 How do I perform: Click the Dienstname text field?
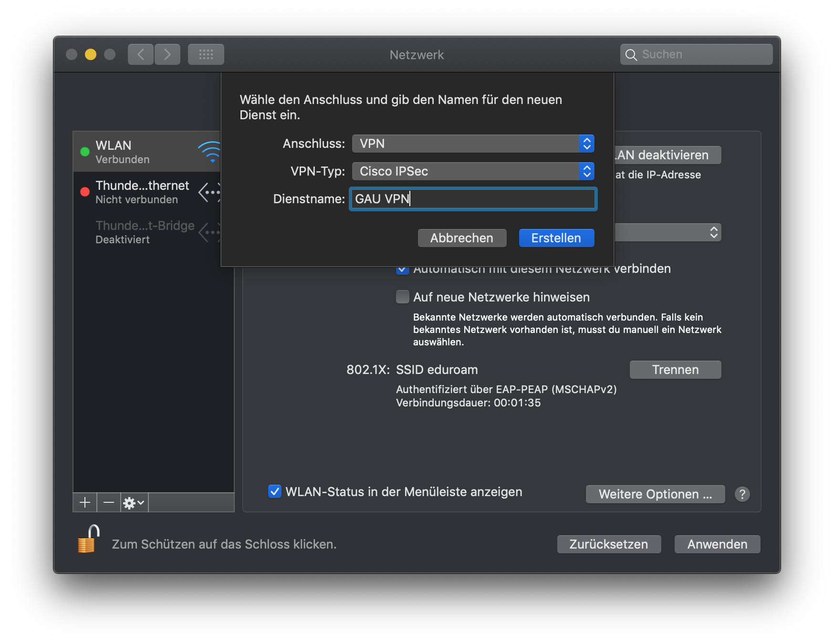[473, 199]
